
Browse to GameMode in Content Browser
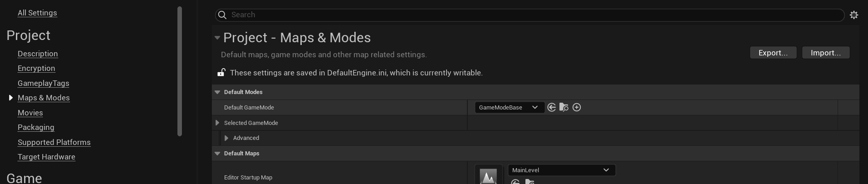564,107
